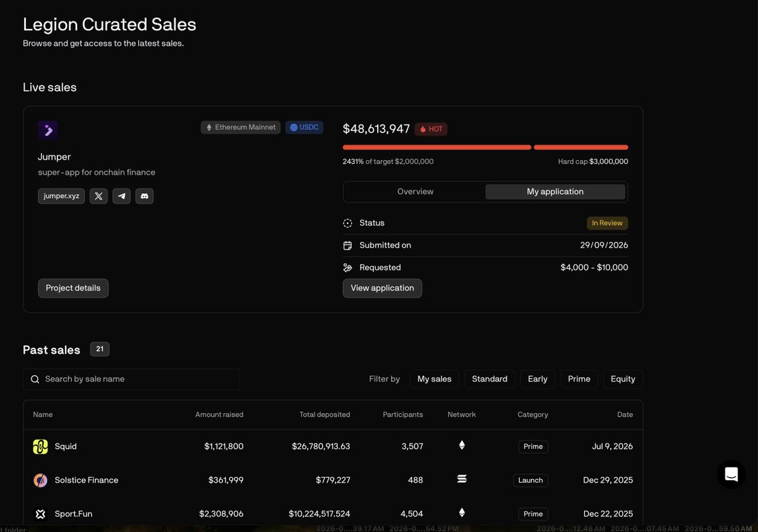The height and width of the screenshot is (532, 758).
Task: Open the Squid sale row name
Action: click(x=66, y=447)
